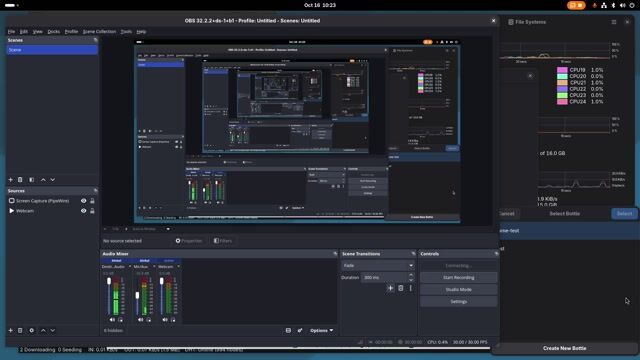Open the Help menu
The image size is (640, 360).
point(141,31)
